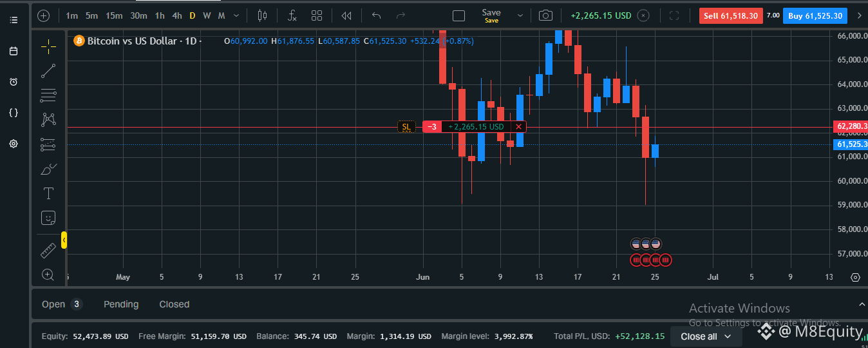The width and height of the screenshot is (868, 348).
Task: Click the Save layout button
Action: click(x=491, y=15)
